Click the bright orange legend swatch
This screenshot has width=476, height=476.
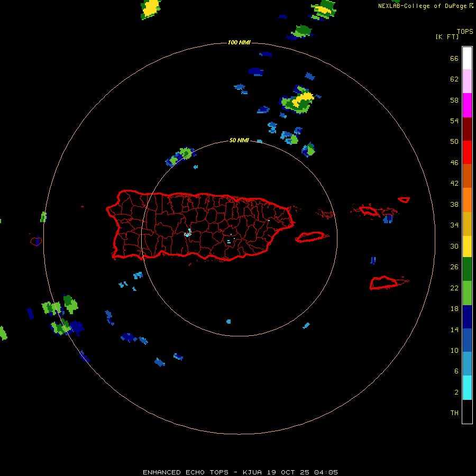(x=467, y=199)
